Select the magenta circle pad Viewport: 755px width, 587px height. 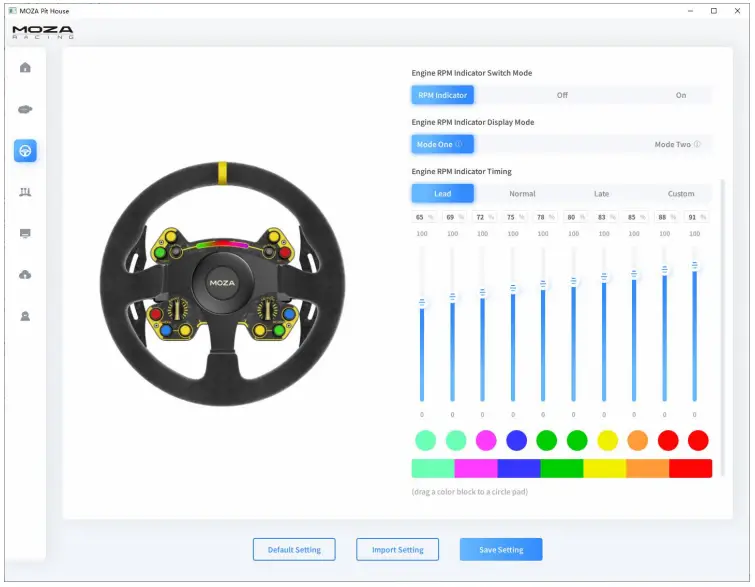pos(486,440)
